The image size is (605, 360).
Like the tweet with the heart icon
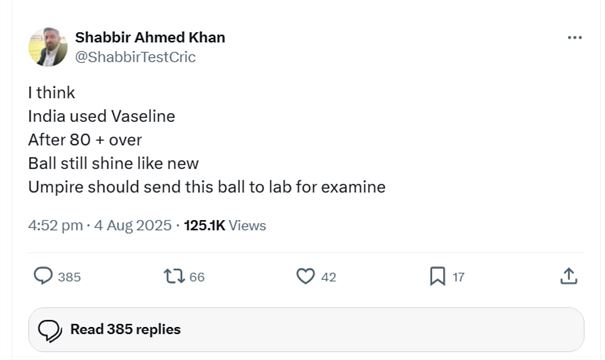(305, 276)
